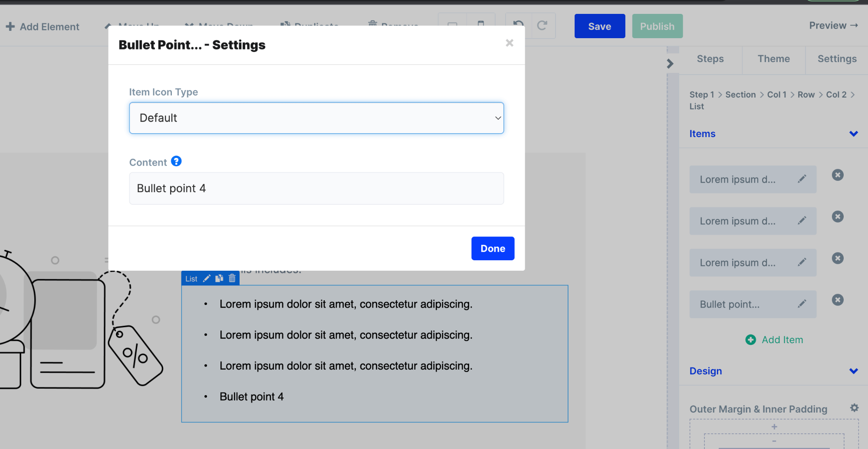Duplicate the List element via its toolbar icon
This screenshot has height=449, width=868.
(x=219, y=279)
